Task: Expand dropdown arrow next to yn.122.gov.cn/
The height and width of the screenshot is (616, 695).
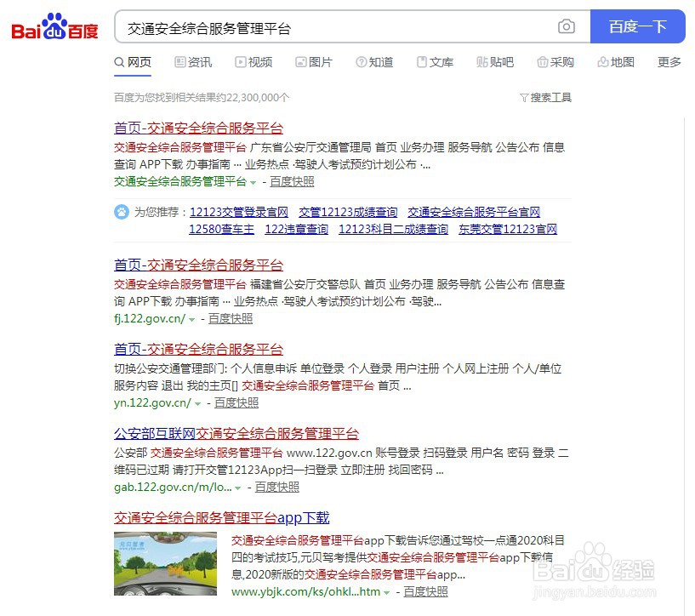Action: click(197, 404)
